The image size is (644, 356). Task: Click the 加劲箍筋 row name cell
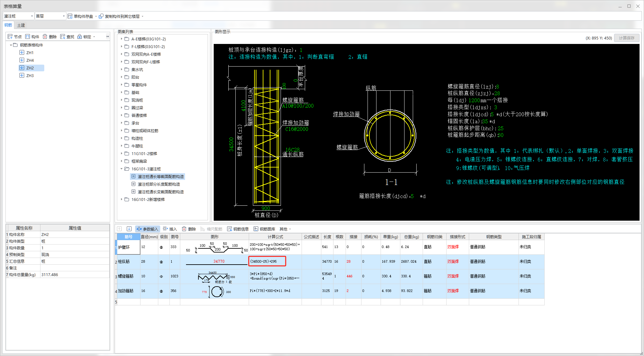tap(129, 291)
